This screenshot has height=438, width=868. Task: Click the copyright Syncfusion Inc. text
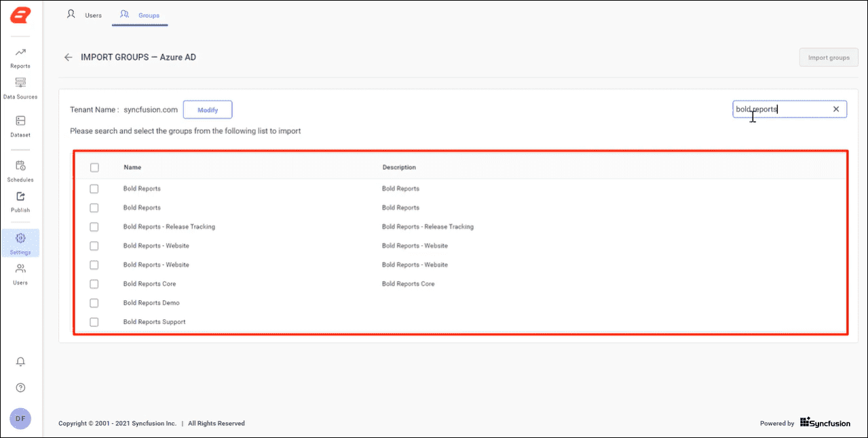point(117,423)
